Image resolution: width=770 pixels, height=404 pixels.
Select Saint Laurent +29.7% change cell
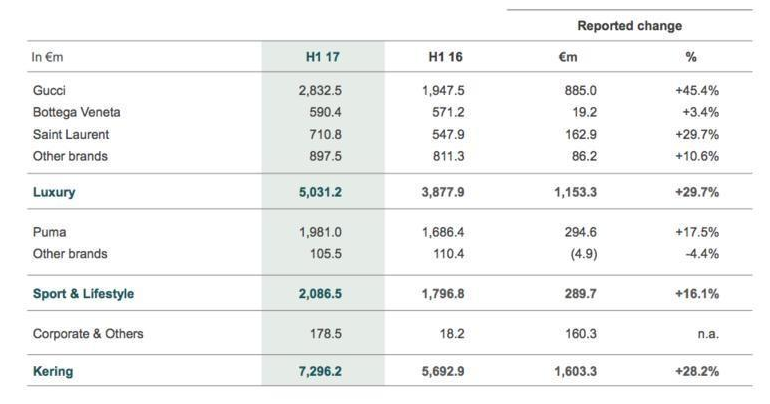(697, 135)
